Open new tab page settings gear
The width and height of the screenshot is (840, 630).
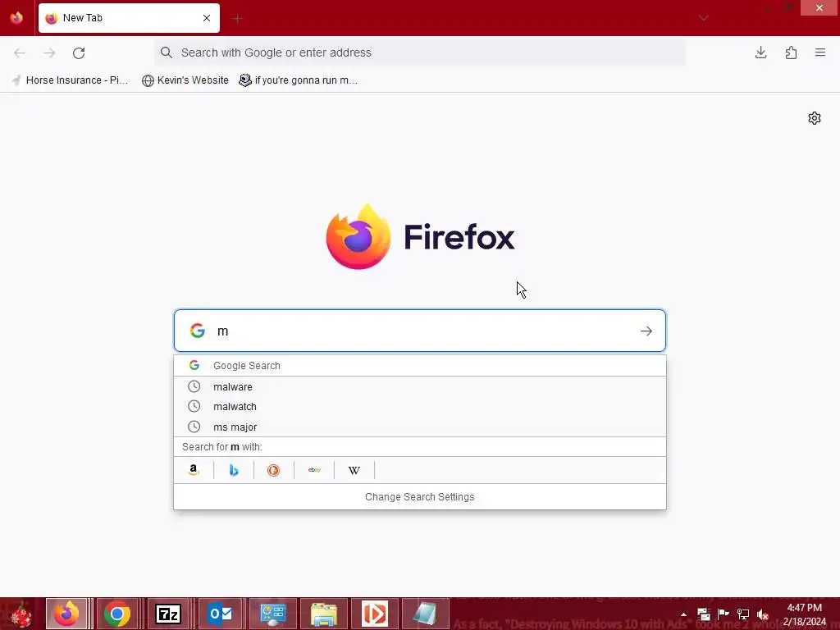point(815,118)
